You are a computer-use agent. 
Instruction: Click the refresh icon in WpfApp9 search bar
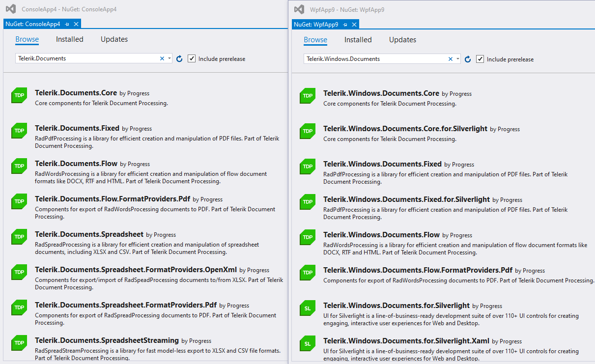[x=467, y=59]
